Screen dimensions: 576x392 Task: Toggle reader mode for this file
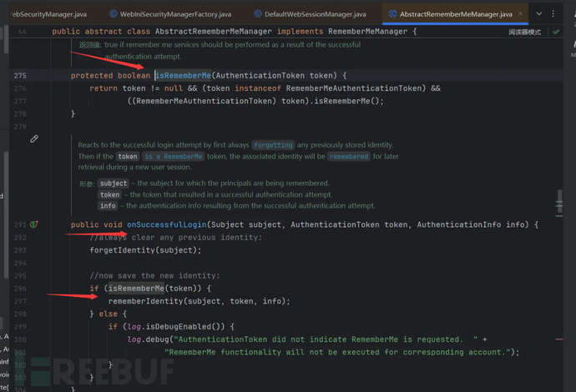524,32
